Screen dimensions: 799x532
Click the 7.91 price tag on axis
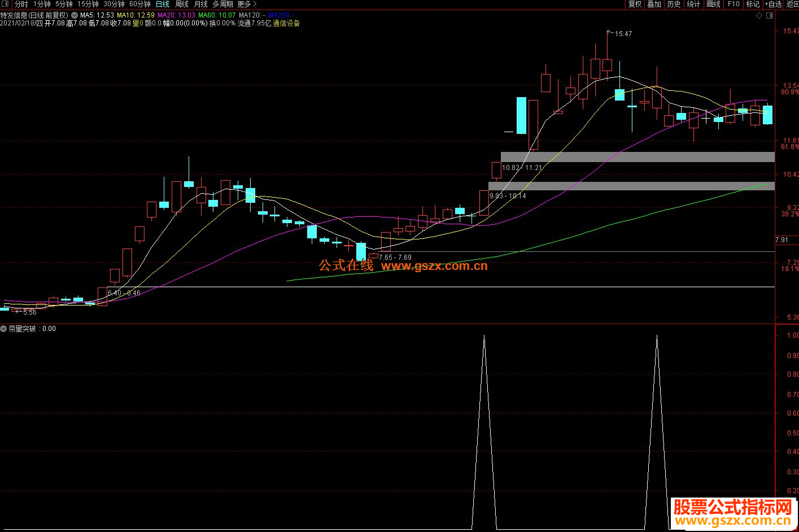(x=782, y=240)
